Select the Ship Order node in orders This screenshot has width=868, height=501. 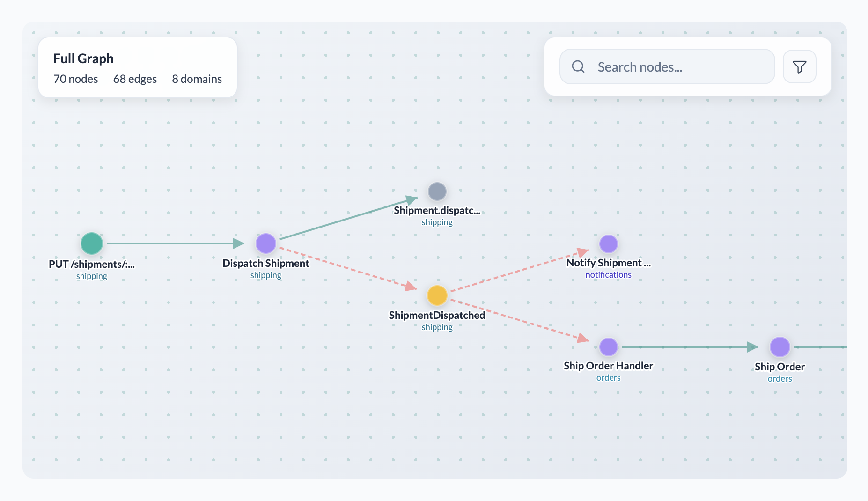(780, 347)
